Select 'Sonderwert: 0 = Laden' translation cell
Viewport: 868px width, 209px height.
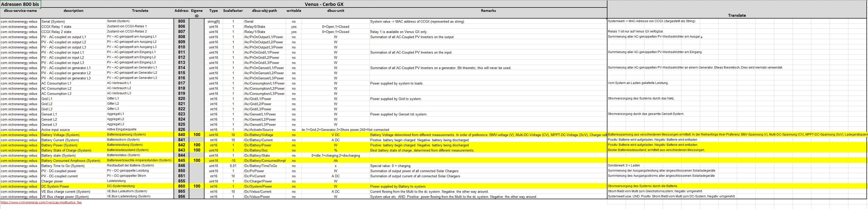coord(624,165)
